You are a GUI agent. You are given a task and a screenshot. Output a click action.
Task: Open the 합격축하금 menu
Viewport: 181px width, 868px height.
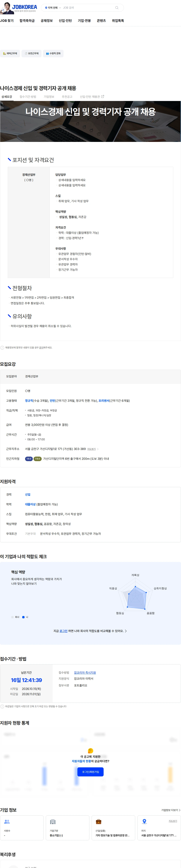pos(27,21)
